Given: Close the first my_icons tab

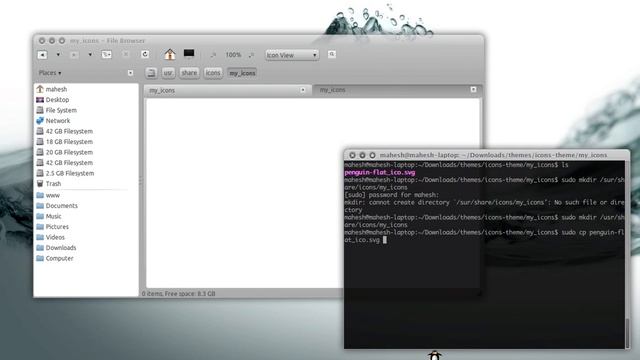Looking at the screenshot, I should click(x=303, y=90).
